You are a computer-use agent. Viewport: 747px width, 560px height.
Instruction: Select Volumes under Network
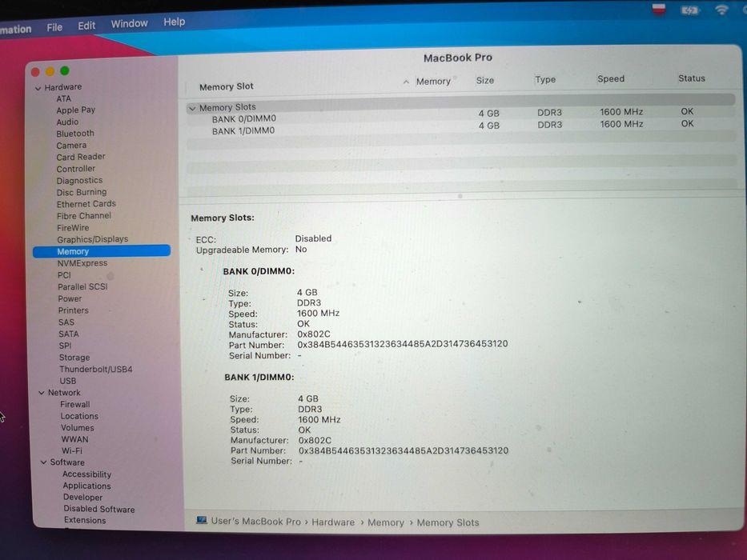[x=77, y=428]
